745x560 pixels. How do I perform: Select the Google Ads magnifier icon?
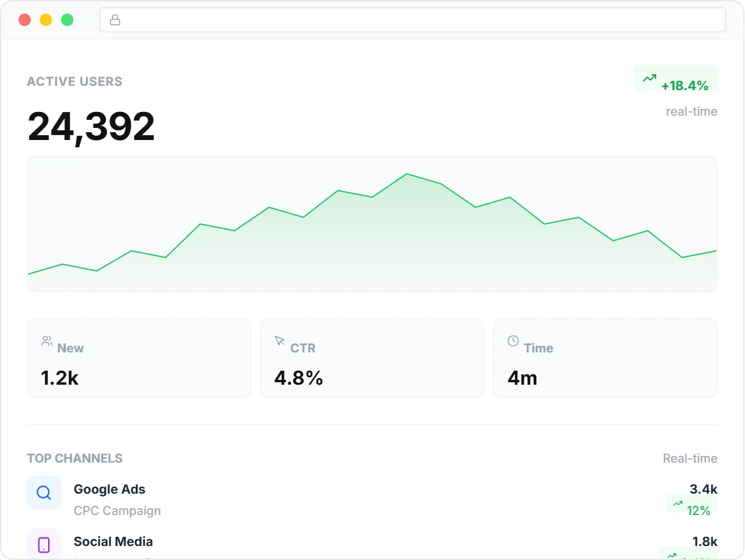(x=44, y=492)
